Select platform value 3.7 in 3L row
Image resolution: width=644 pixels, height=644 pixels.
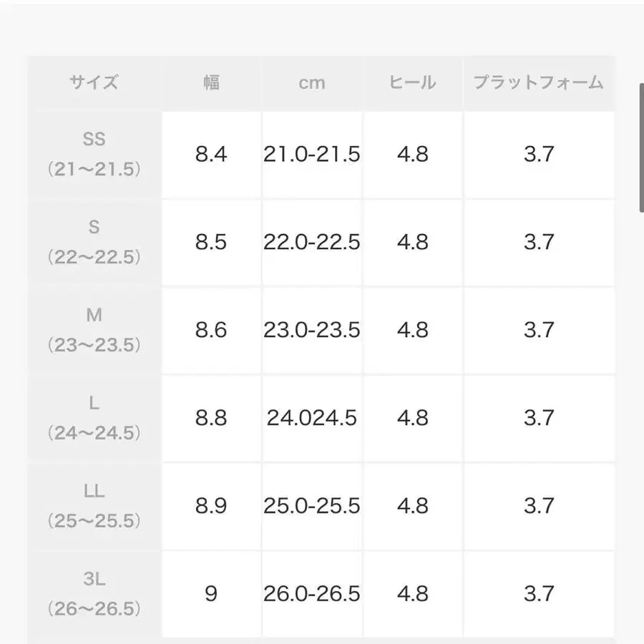(538, 594)
